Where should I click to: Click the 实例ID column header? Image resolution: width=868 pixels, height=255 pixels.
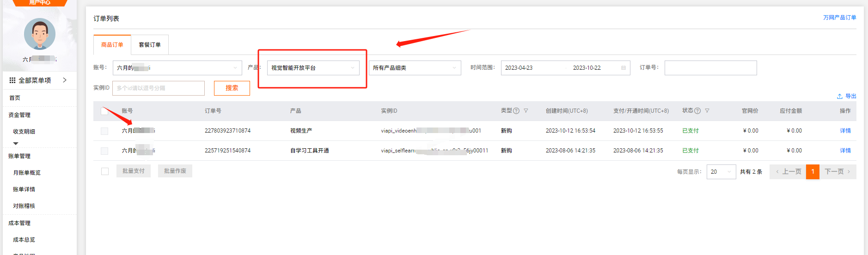pos(389,111)
